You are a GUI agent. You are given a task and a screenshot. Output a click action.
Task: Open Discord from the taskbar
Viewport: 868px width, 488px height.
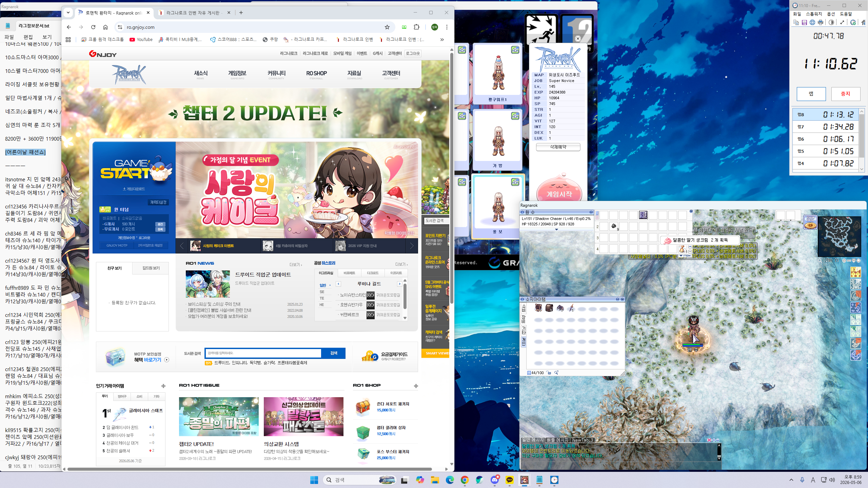pos(495,480)
